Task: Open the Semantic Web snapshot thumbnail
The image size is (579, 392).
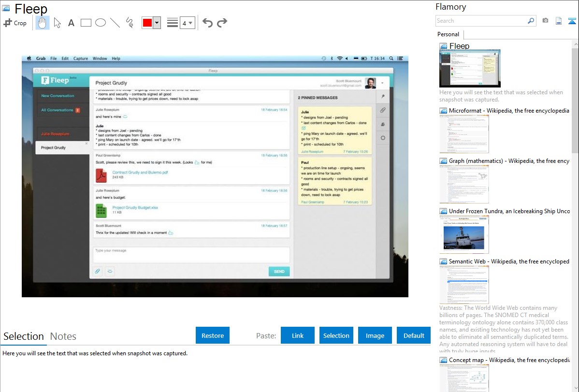Action: point(464,285)
